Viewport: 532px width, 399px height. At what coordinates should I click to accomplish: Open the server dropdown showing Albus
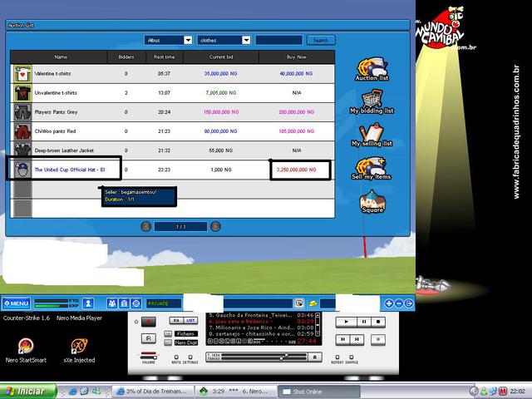pos(168,40)
